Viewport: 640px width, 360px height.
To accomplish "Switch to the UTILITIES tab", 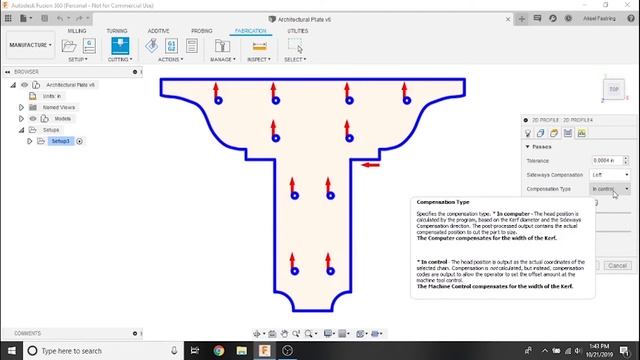I will point(298,31).
